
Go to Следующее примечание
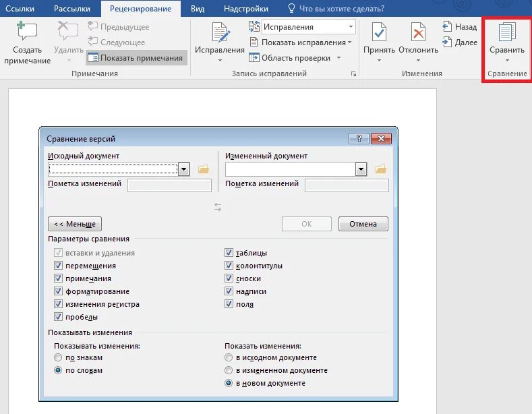(117, 42)
